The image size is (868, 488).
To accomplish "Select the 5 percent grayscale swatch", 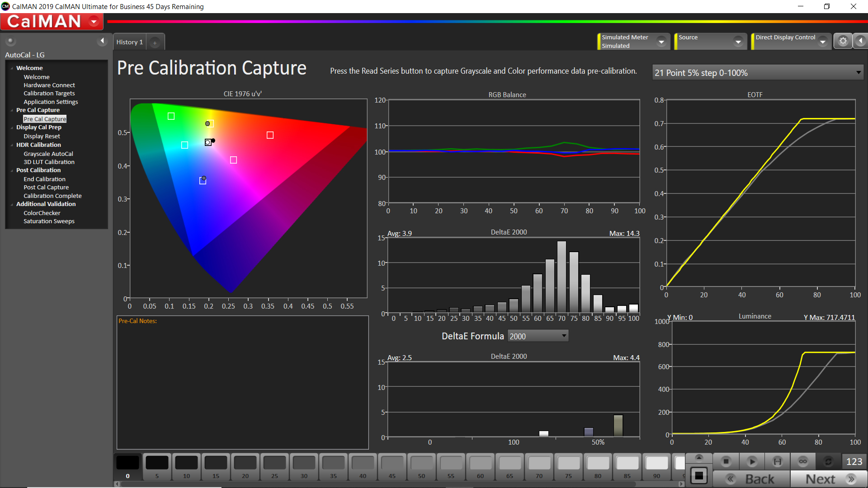I will point(157,466).
